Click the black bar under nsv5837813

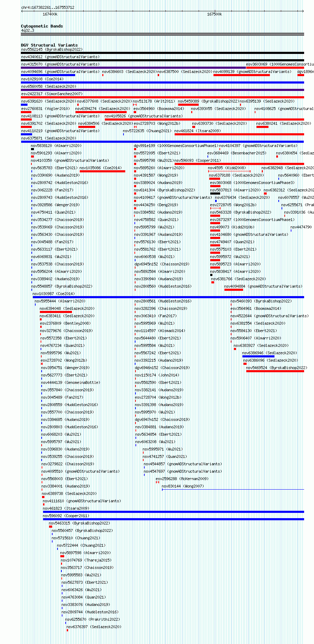point(215,194)
